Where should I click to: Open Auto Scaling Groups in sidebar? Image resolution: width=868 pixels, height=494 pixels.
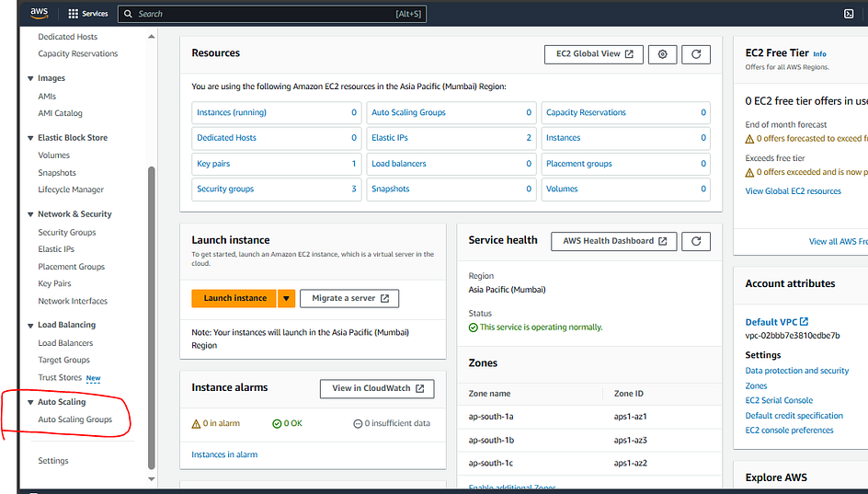click(x=74, y=419)
